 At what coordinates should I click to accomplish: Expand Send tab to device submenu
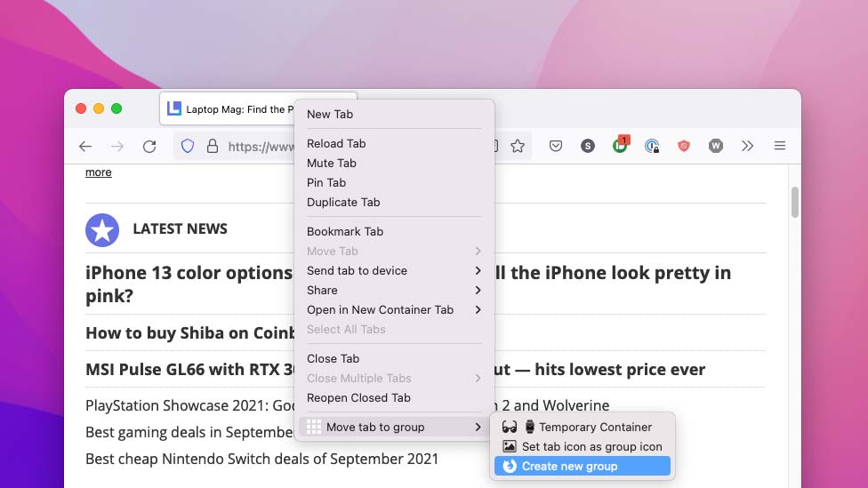pyautogui.click(x=394, y=270)
